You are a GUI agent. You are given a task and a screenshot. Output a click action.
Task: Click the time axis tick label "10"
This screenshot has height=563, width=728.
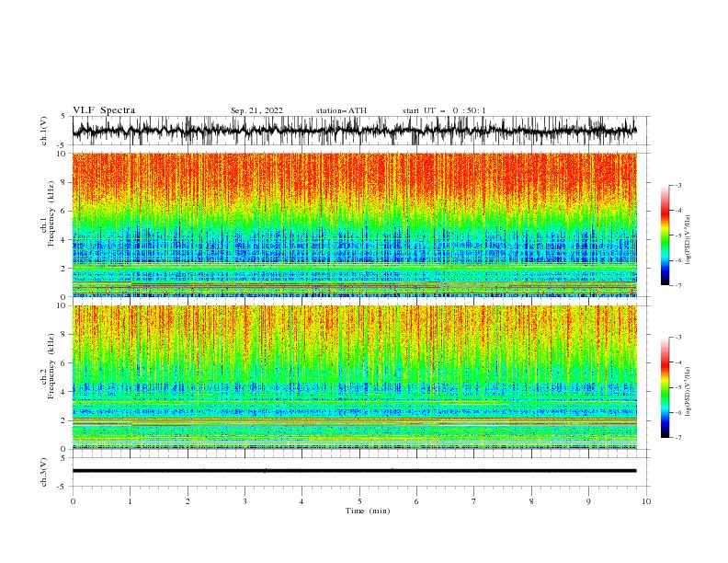tap(646, 501)
